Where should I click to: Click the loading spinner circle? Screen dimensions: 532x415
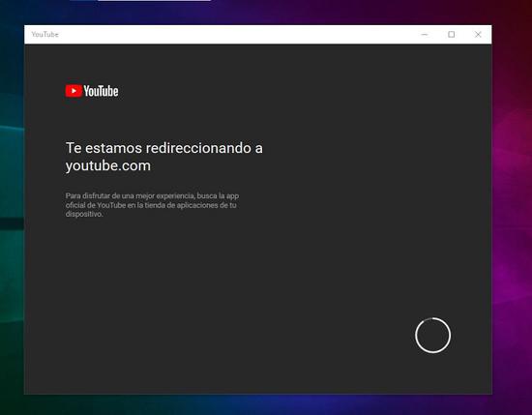pos(433,336)
